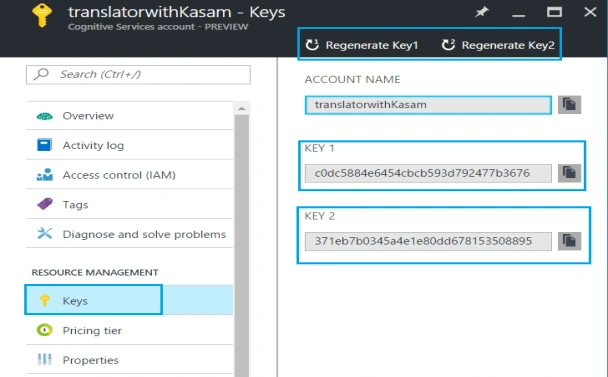Click the scroll up arrow of menu scrollbar
The image size is (608, 377).
pos(242,109)
